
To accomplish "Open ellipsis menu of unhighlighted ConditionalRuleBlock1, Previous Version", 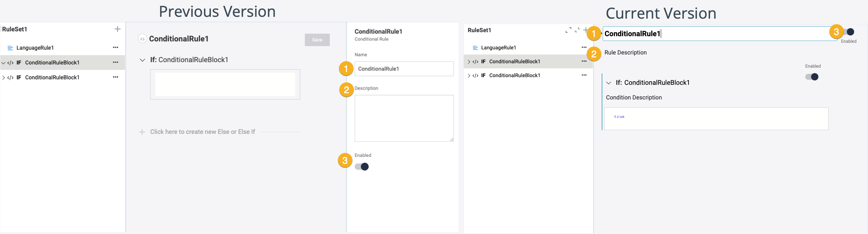I will 115,77.
